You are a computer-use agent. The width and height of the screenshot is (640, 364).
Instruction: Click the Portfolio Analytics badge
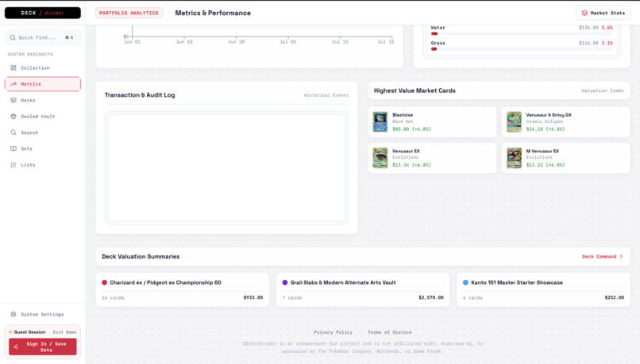pyautogui.click(x=129, y=13)
